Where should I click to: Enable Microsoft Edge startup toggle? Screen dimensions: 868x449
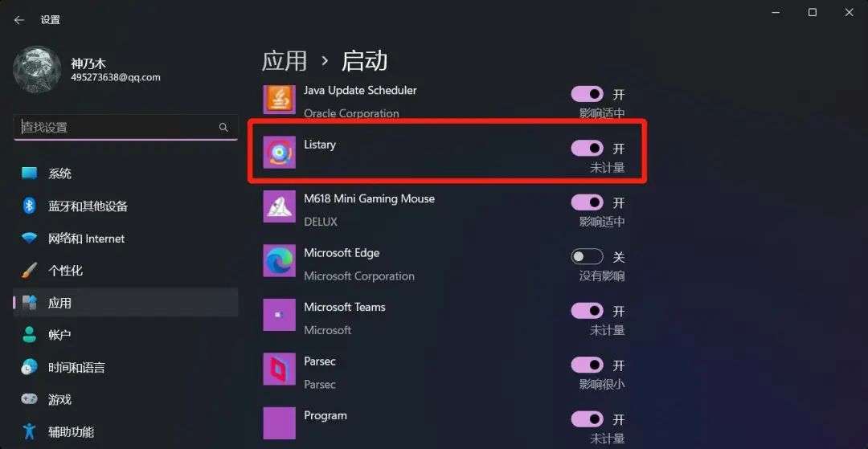588,256
